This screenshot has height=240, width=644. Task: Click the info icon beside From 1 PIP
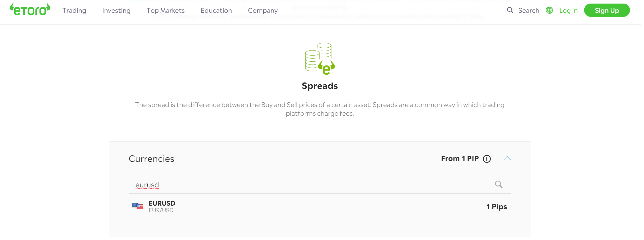(x=487, y=159)
